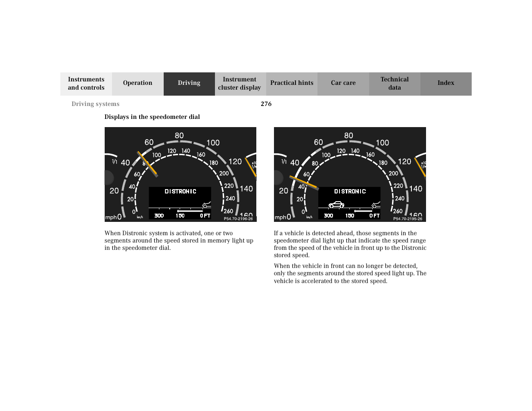Click the own-car icon in right Distronic display
The image size is (532, 411).
coord(376,205)
